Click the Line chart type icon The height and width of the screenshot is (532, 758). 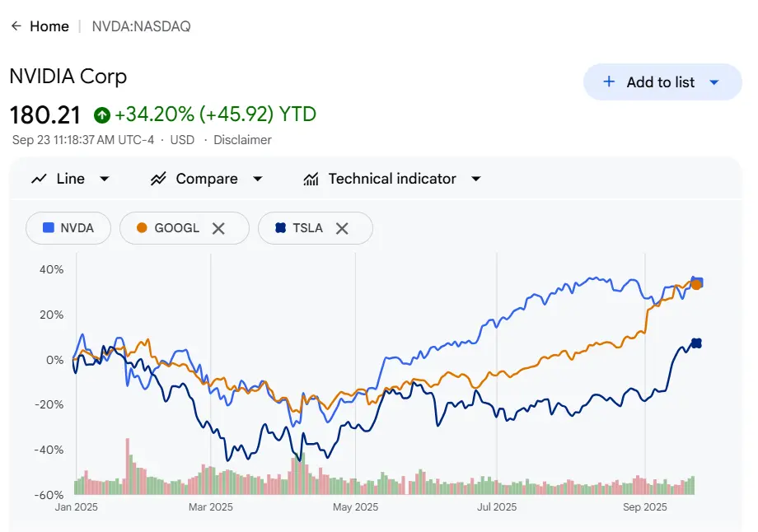pyautogui.click(x=39, y=179)
